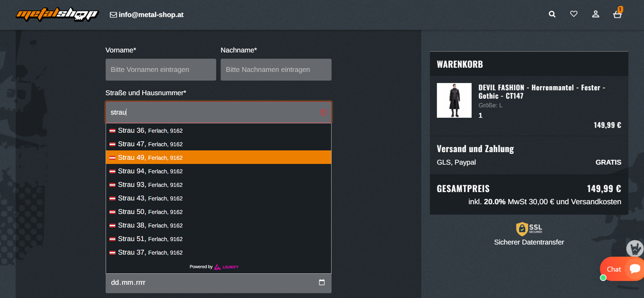The image size is (644, 298).
Task: Select suggestion Strau 37, Ferlach, 9162
Action: [219, 252]
